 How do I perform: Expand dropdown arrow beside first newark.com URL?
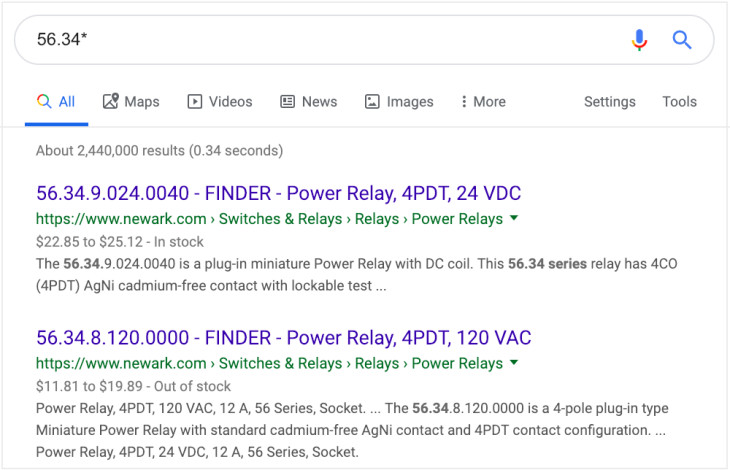514,218
